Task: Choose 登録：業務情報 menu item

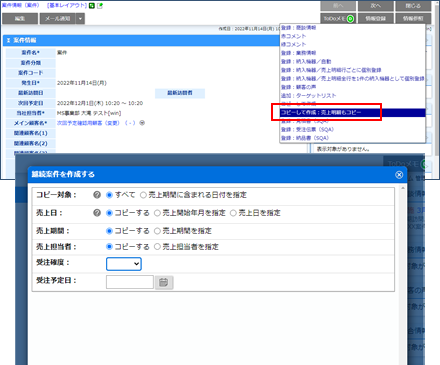Action: click(x=298, y=53)
